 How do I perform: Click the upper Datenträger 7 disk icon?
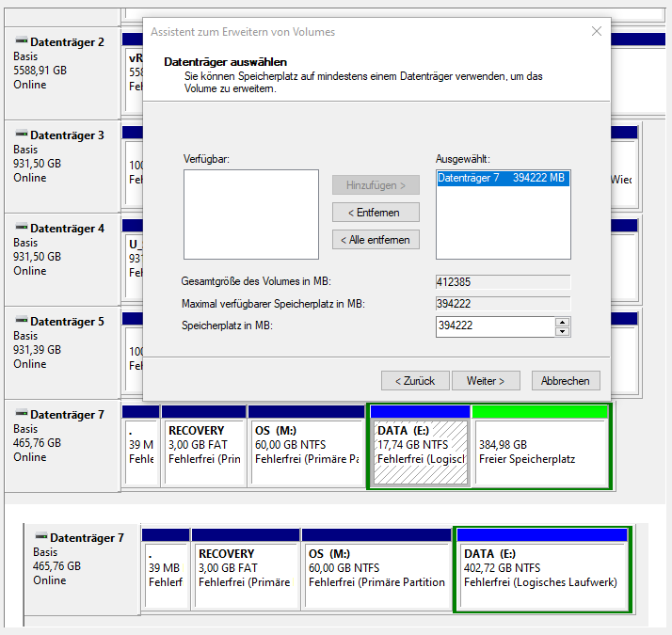click(22, 413)
